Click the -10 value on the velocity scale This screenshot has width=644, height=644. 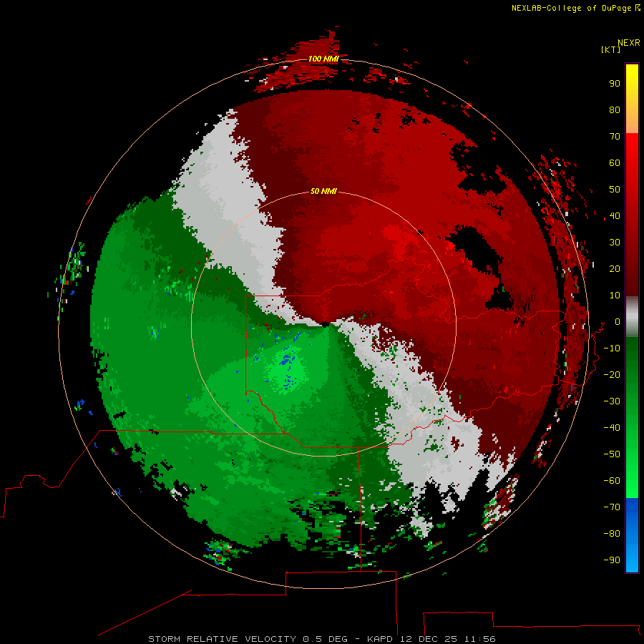click(612, 348)
